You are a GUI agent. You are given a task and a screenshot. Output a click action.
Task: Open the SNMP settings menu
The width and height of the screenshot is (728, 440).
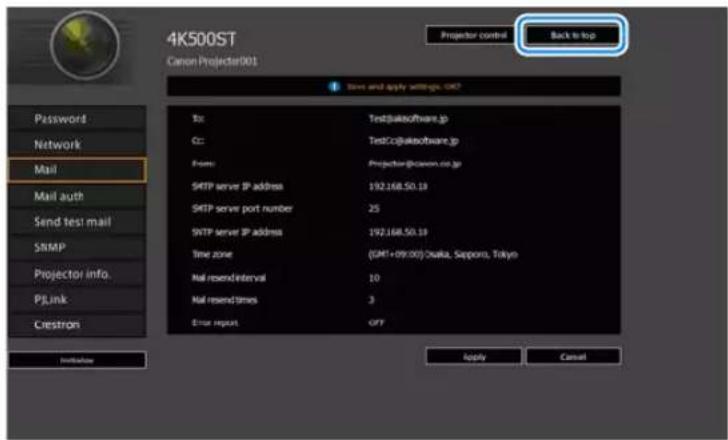(77, 248)
